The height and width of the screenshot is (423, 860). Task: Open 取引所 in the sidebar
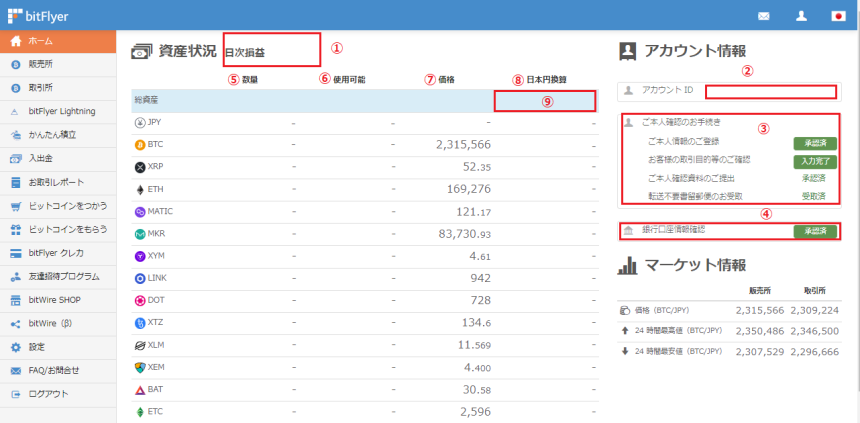tap(58, 88)
